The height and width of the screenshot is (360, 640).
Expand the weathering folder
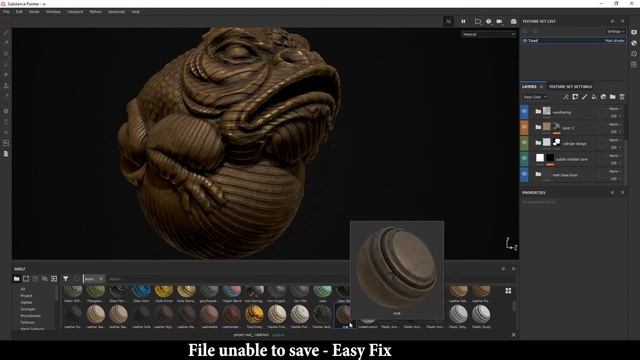538,111
